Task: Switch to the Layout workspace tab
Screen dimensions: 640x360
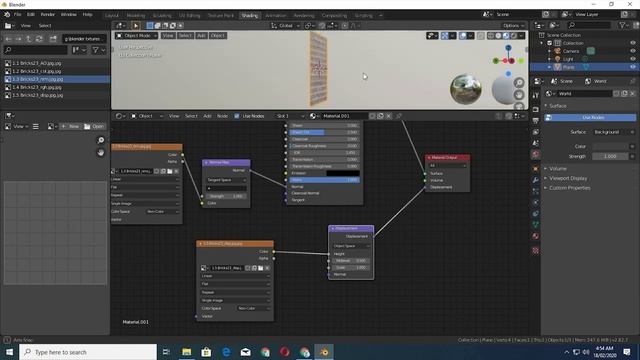Action: pyautogui.click(x=111, y=16)
